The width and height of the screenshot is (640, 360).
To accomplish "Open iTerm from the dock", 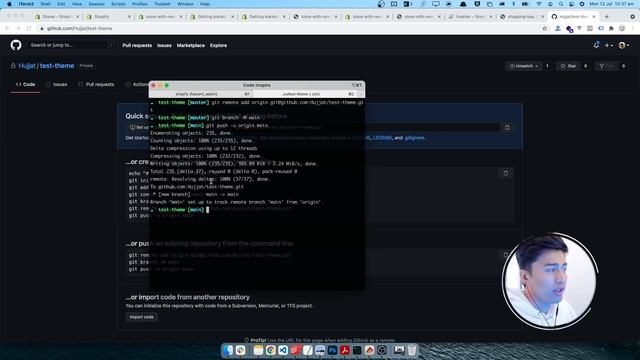I will point(357,350).
